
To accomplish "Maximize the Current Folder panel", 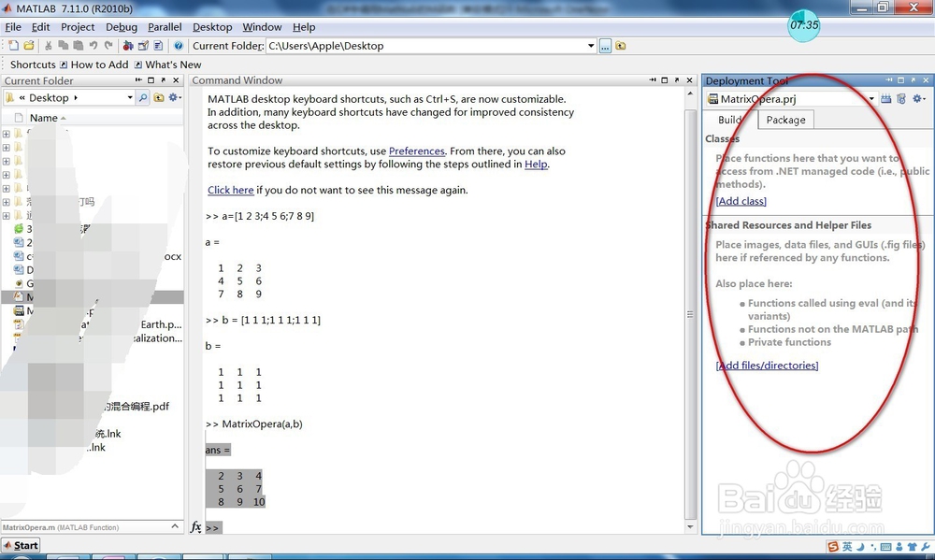I will pyautogui.click(x=151, y=79).
